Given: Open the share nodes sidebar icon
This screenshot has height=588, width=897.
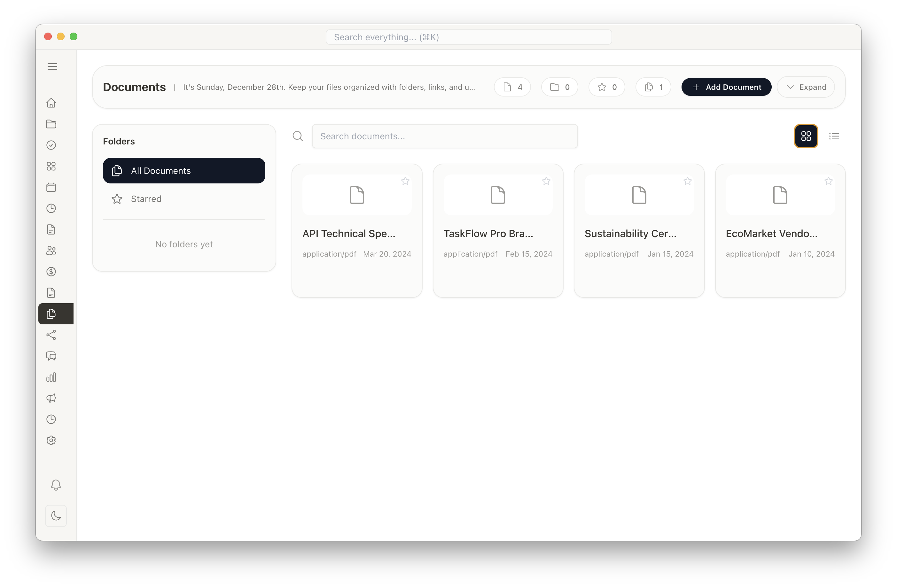Looking at the screenshot, I should 51,335.
